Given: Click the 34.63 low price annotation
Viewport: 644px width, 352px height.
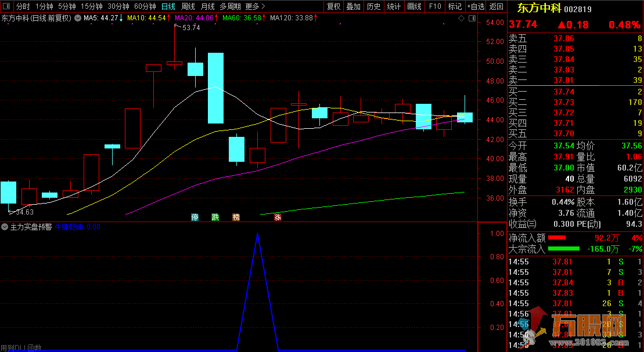Looking at the screenshot, I should (24, 212).
